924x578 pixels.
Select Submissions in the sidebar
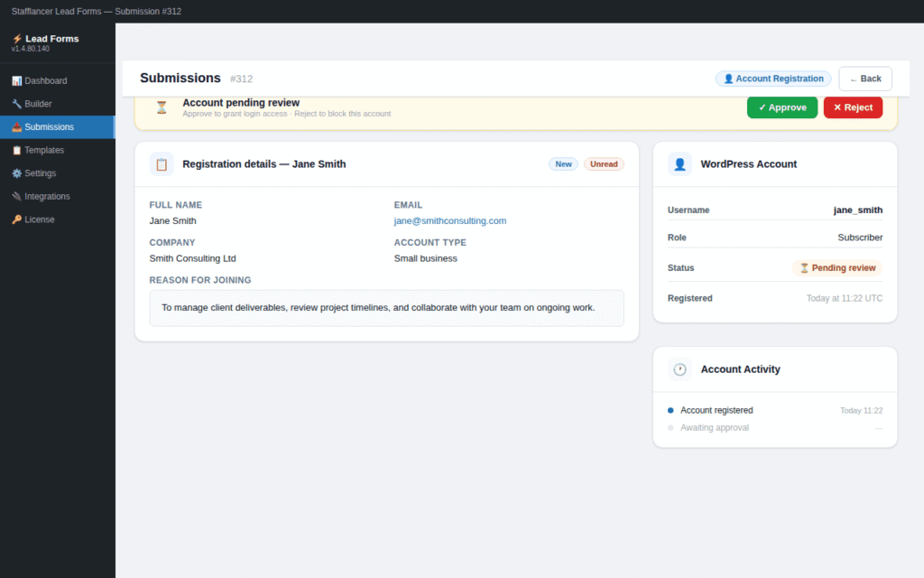coord(58,126)
